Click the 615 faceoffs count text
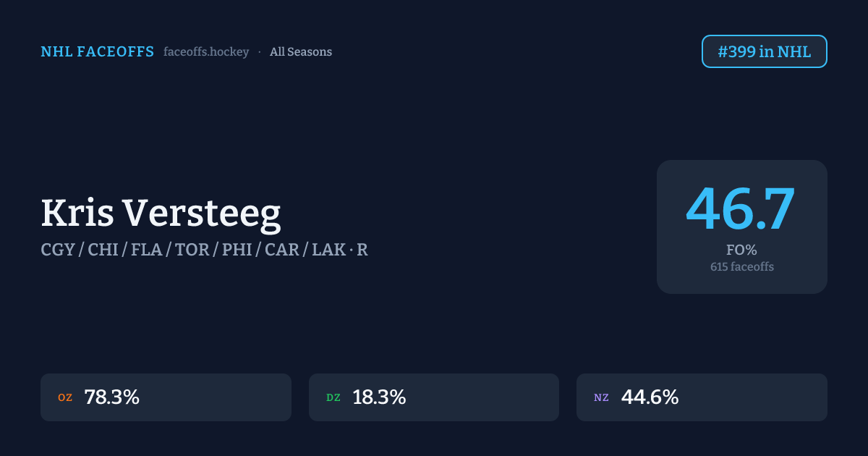The image size is (868, 456). (741, 267)
